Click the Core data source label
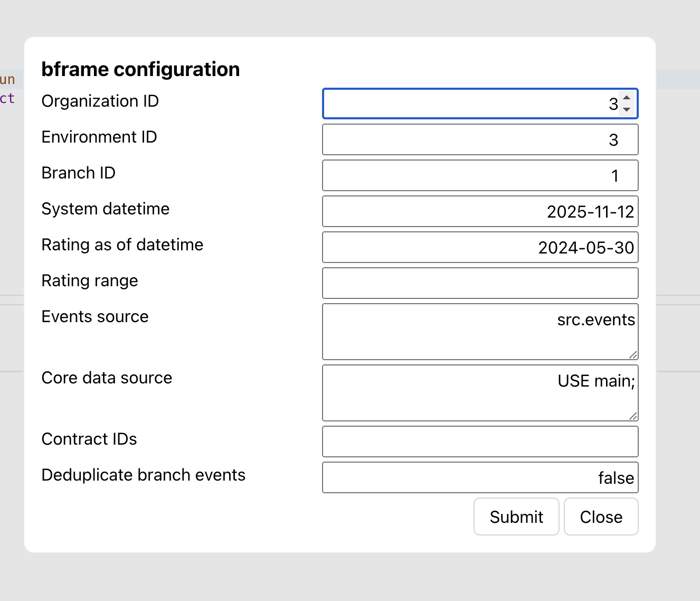 click(x=107, y=378)
